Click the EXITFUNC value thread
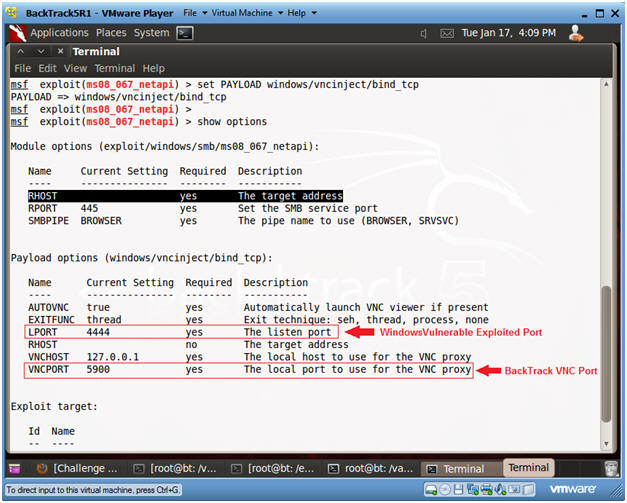 pos(104,320)
